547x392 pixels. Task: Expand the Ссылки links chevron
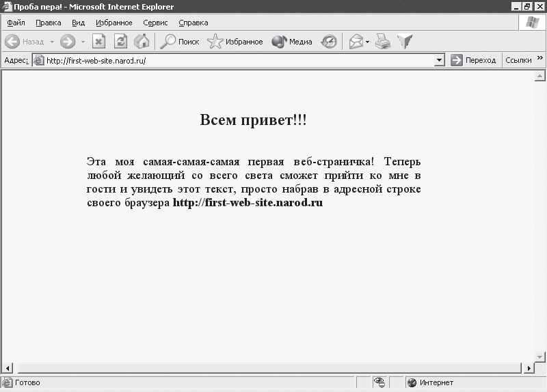[539, 59]
